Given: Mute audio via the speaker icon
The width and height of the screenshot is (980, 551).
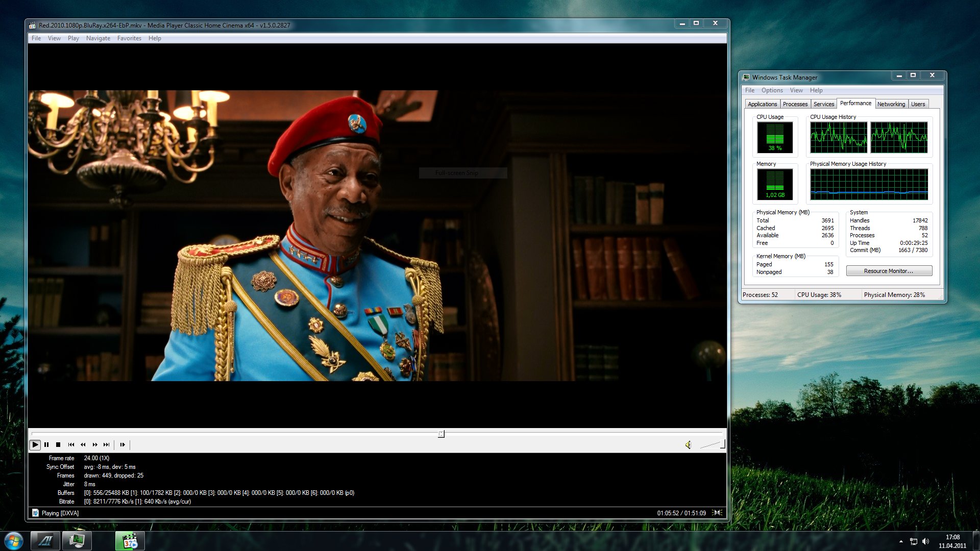Looking at the screenshot, I should coord(688,445).
